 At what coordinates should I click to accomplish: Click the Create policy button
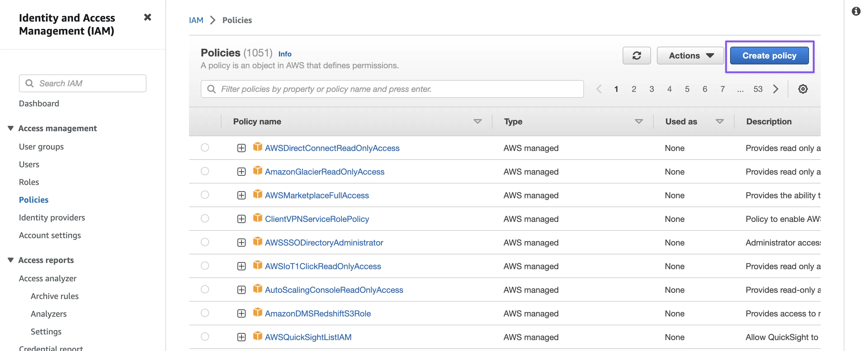(769, 56)
